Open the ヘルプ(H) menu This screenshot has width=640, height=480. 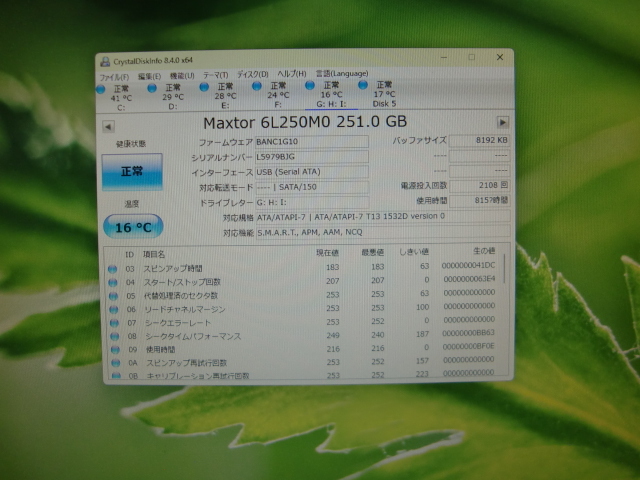291,74
